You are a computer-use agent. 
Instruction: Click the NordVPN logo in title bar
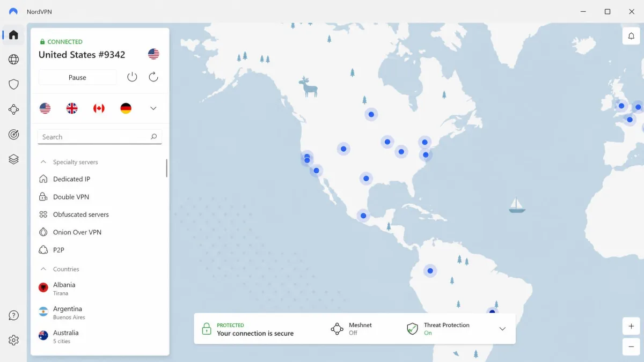pyautogui.click(x=13, y=11)
